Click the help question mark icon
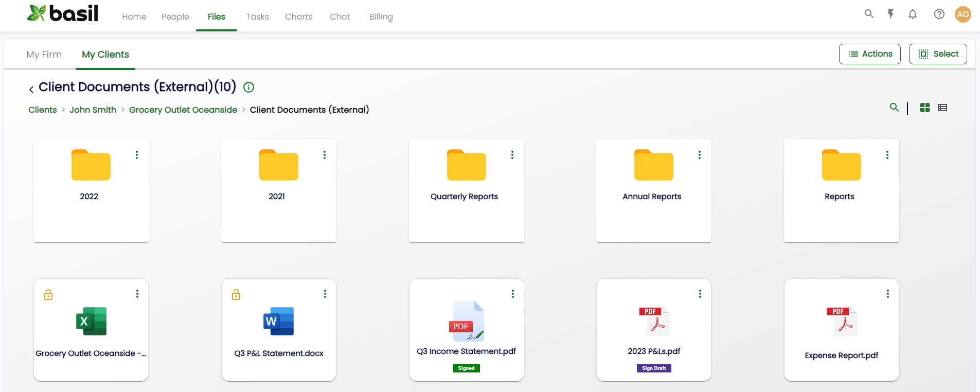This screenshot has width=980, height=392. (x=939, y=14)
